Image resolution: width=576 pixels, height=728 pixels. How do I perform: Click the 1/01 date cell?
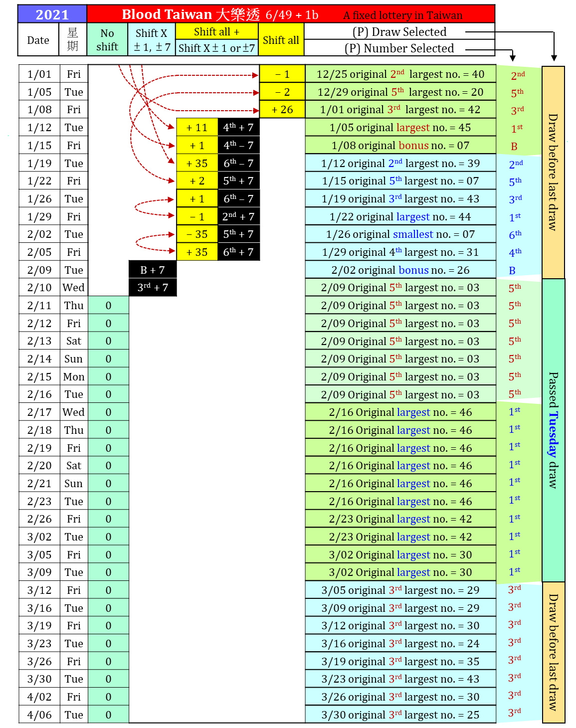click(x=39, y=74)
